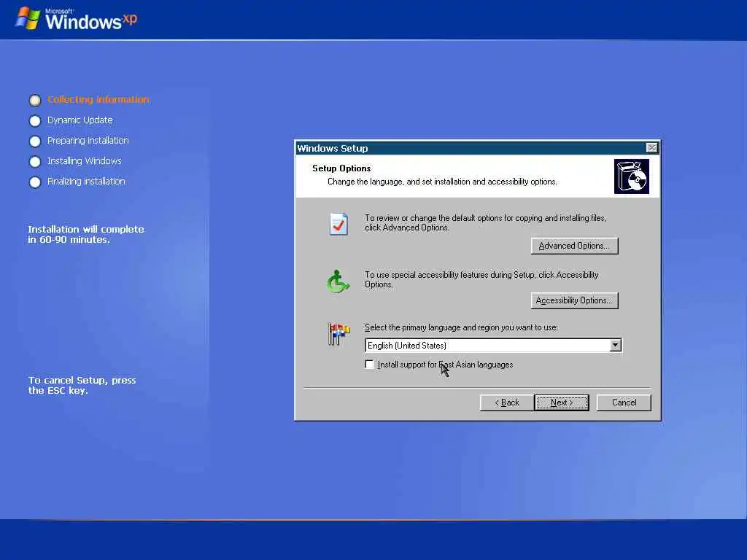Click the language flags icon

pyautogui.click(x=338, y=334)
